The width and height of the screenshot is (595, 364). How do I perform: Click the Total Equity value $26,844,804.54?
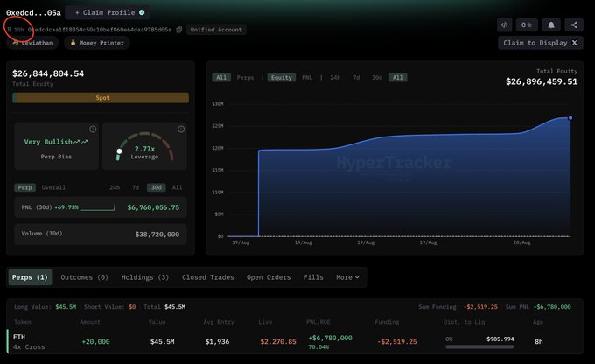(48, 73)
